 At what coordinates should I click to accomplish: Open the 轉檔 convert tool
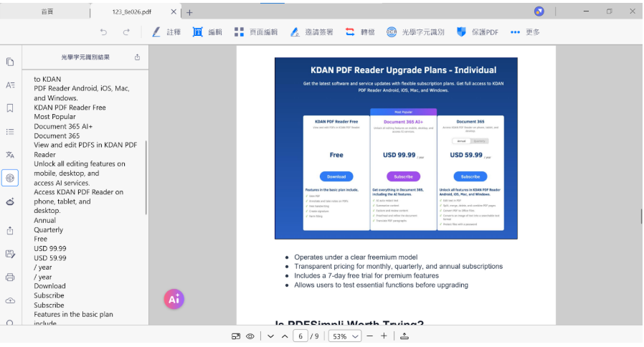tap(360, 32)
